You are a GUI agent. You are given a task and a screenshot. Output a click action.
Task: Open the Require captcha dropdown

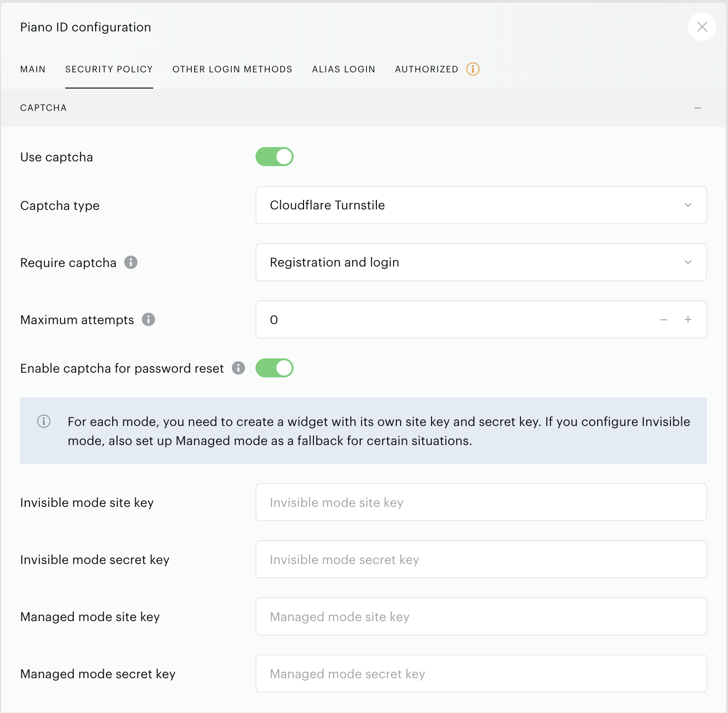(481, 262)
